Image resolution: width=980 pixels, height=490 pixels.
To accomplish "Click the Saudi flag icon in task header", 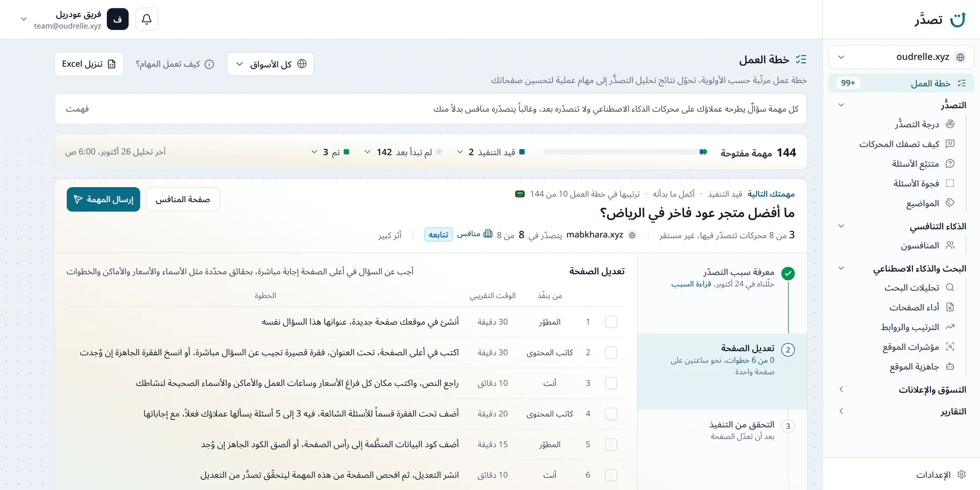I will click(x=520, y=194).
